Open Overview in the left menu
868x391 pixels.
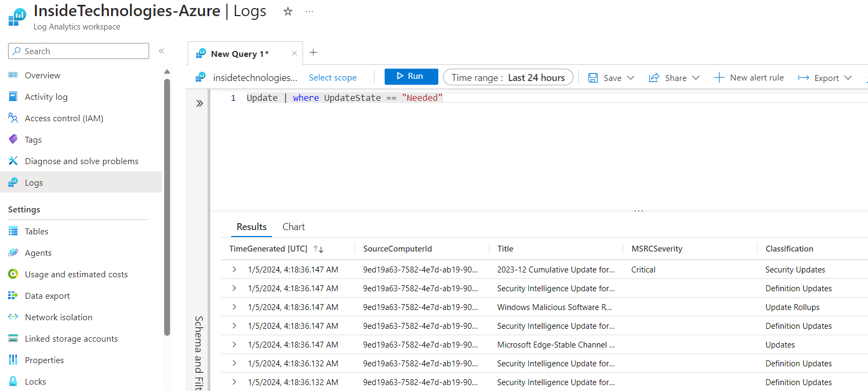tap(42, 75)
